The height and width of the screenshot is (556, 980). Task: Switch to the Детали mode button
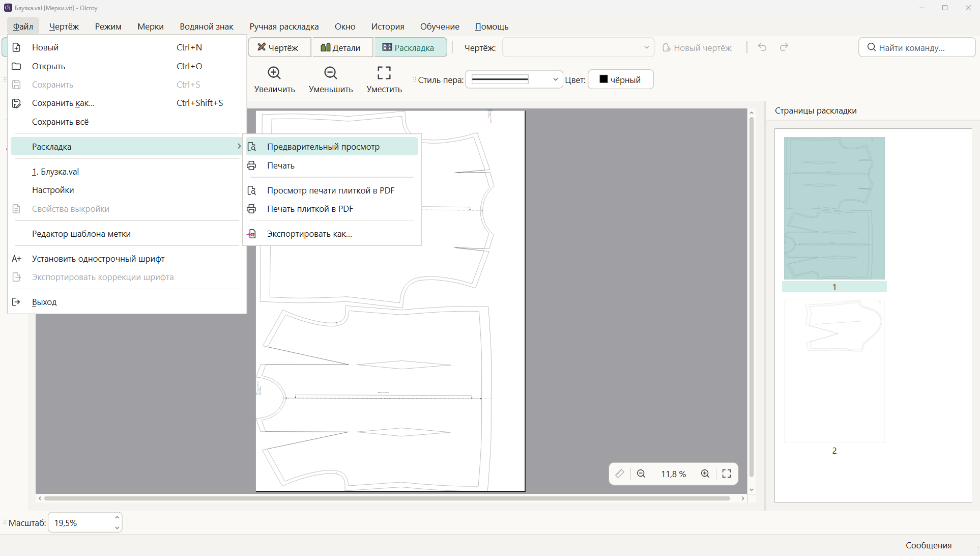tap(342, 47)
